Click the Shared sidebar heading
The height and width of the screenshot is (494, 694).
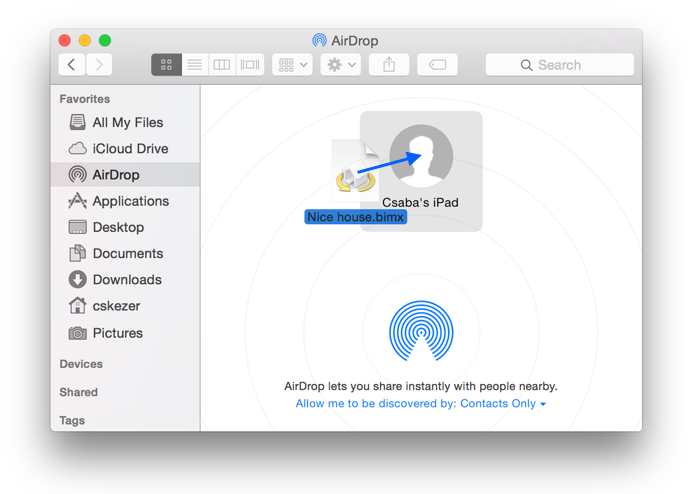[x=79, y=392]
